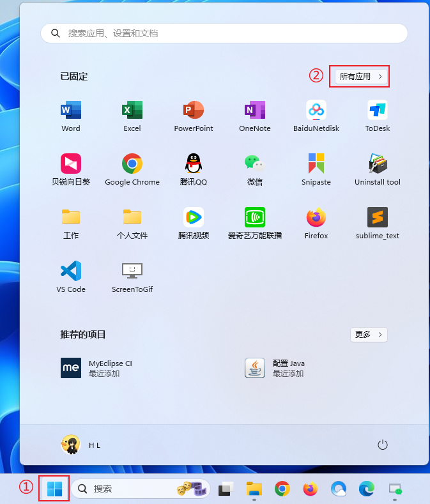Launch Excel from the Start menu
The height and width of the screenshot is (504, 430).
click(x=132, y=116)
